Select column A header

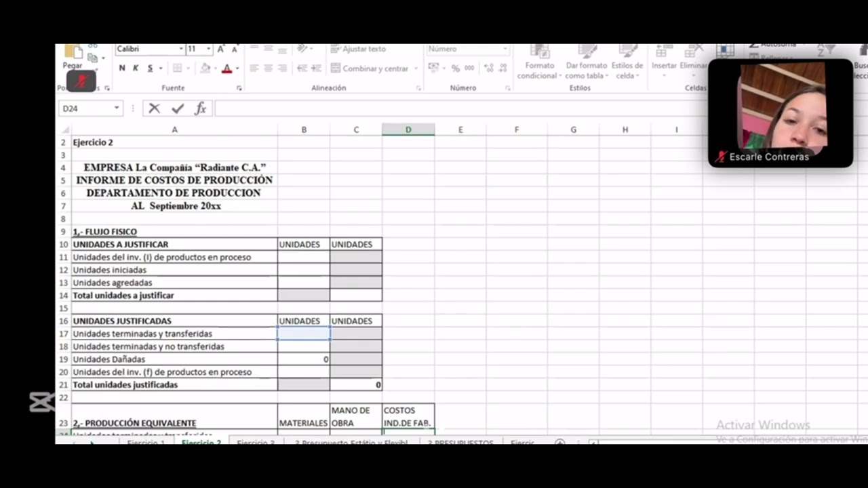point(174,129)
